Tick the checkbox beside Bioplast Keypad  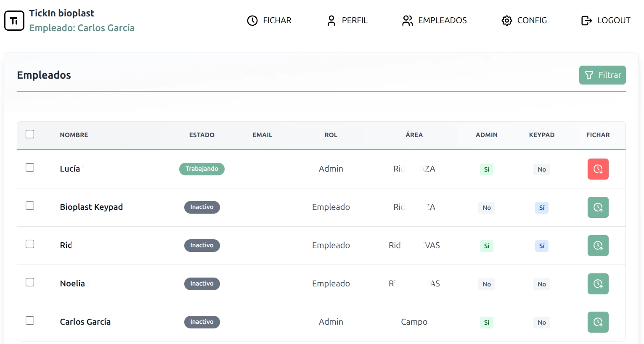tap(30, 206)
